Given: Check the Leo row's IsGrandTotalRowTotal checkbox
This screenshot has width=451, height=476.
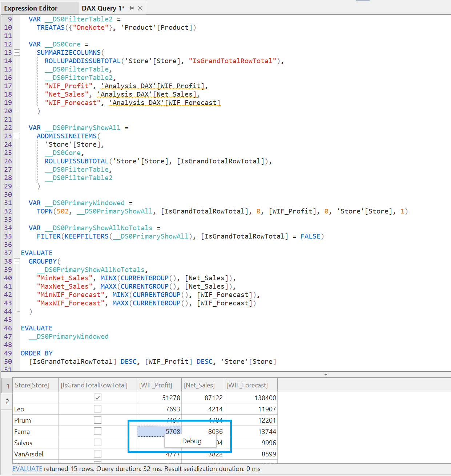Looking at the screenshot, I should (x=97, y=408).
